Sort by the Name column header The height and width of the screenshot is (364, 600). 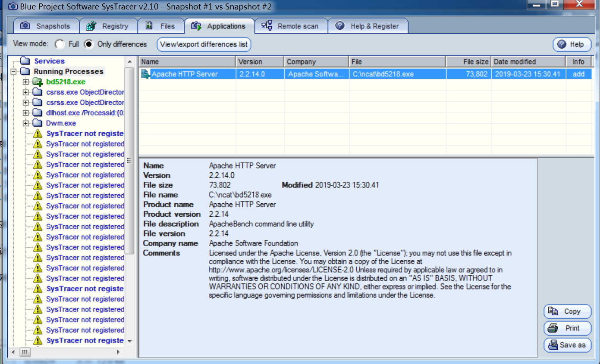187,62
